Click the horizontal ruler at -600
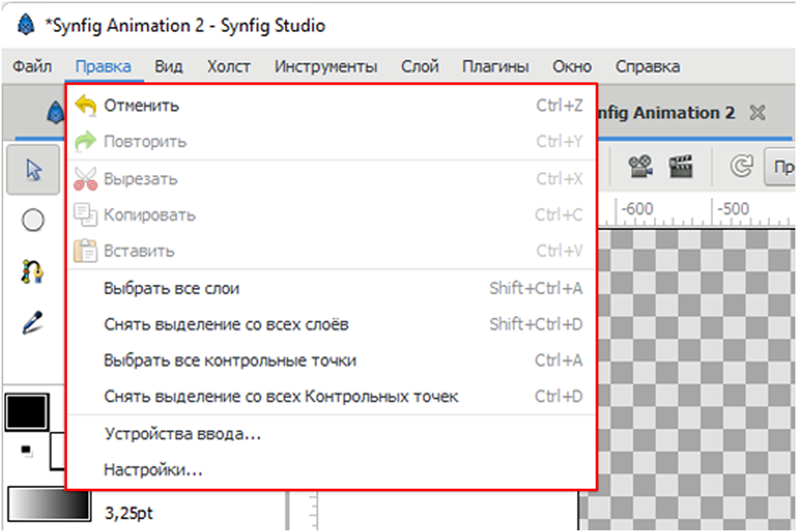Viewport: 797px width, 532px height. coord(637,209)
